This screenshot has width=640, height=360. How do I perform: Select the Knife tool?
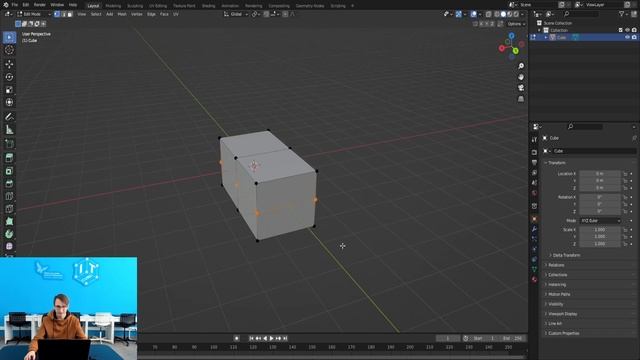coord(9,209)
